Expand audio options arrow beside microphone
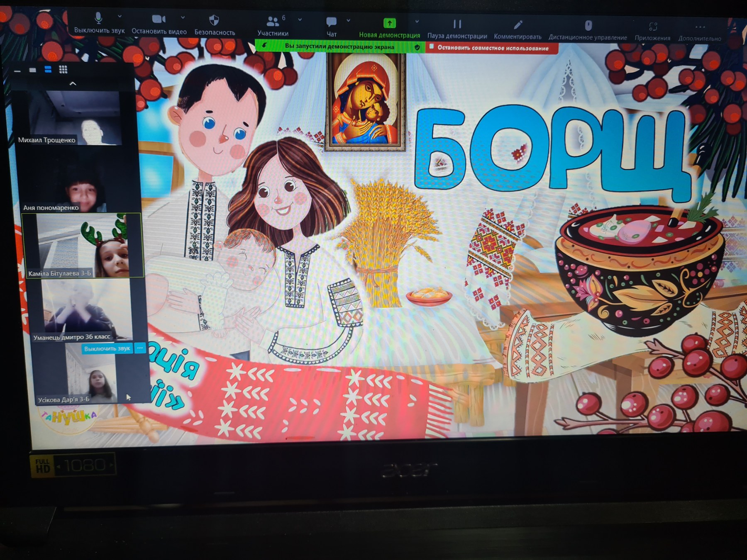Viewport: 747px width, 560px height. [120, 17]
